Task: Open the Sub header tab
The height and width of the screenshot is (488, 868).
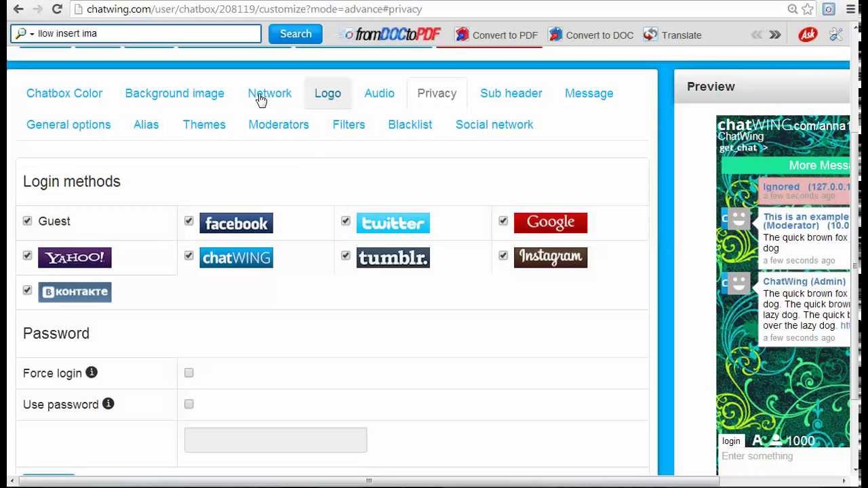Action: [511, 94]
